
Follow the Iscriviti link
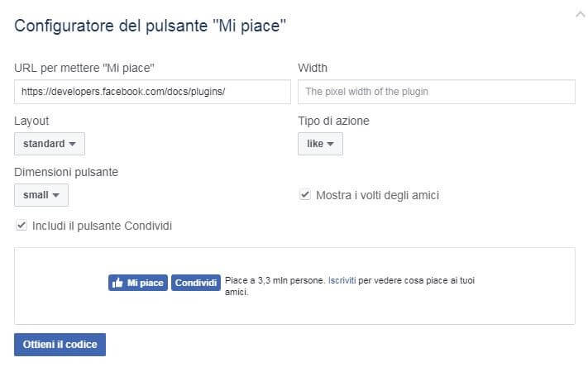point(342,281)
